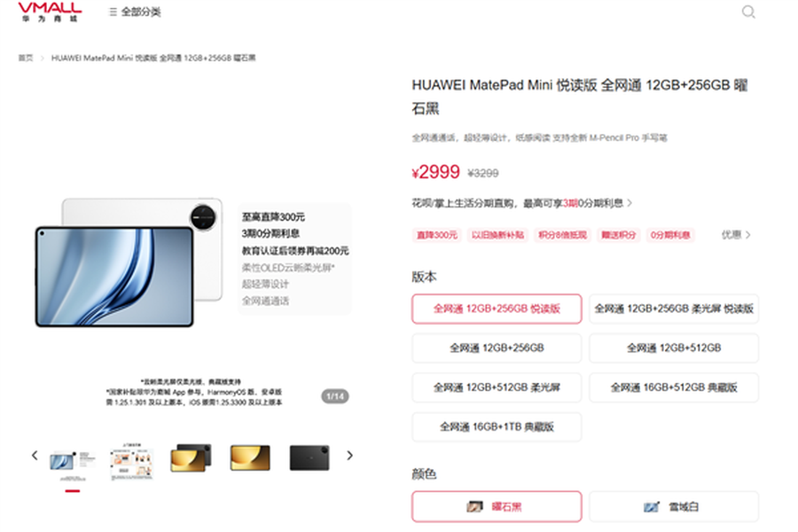Pick the 曜石黑 color option
798x532 pixels.
(497, 506)
